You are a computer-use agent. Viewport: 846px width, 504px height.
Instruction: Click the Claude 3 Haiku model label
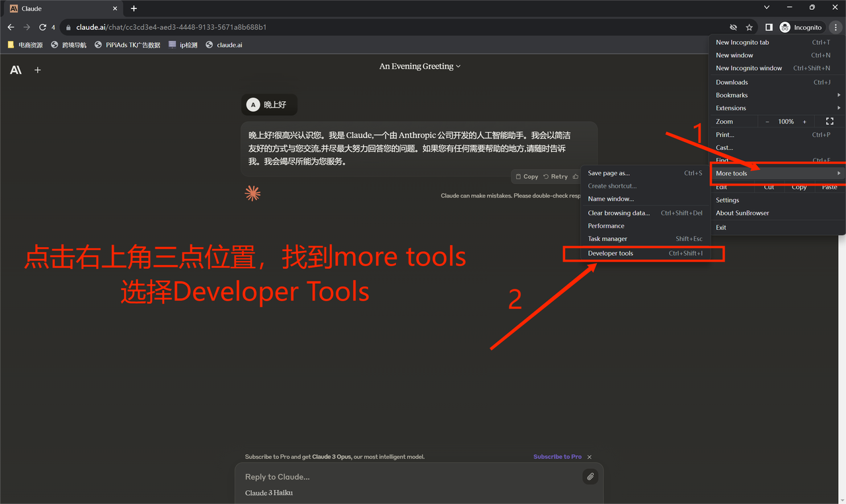click(x=269, y=493)
